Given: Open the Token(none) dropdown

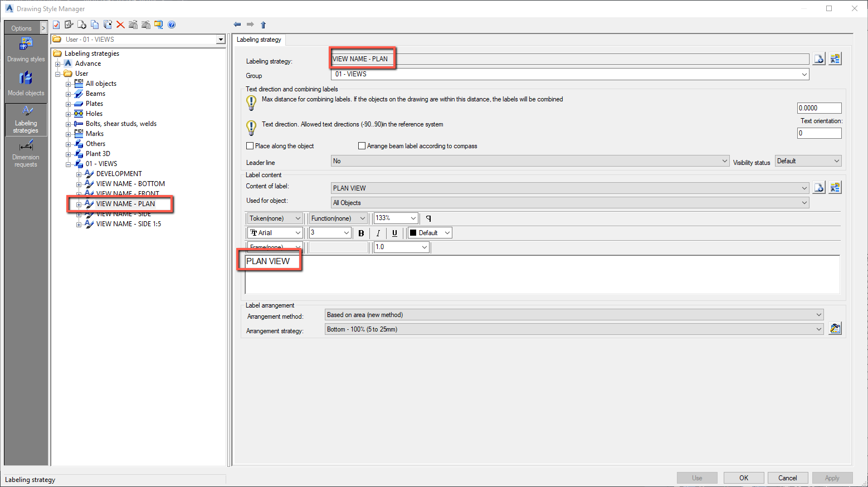Looking at the screenshot, I should click(275, 218).
